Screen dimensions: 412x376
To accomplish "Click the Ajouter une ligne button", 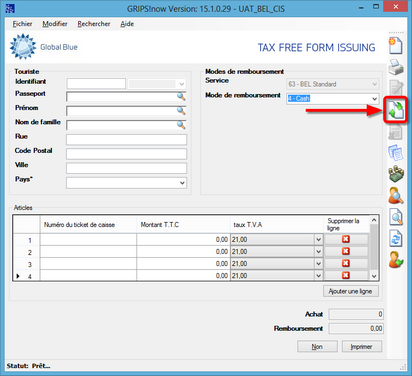I will 351,291.
